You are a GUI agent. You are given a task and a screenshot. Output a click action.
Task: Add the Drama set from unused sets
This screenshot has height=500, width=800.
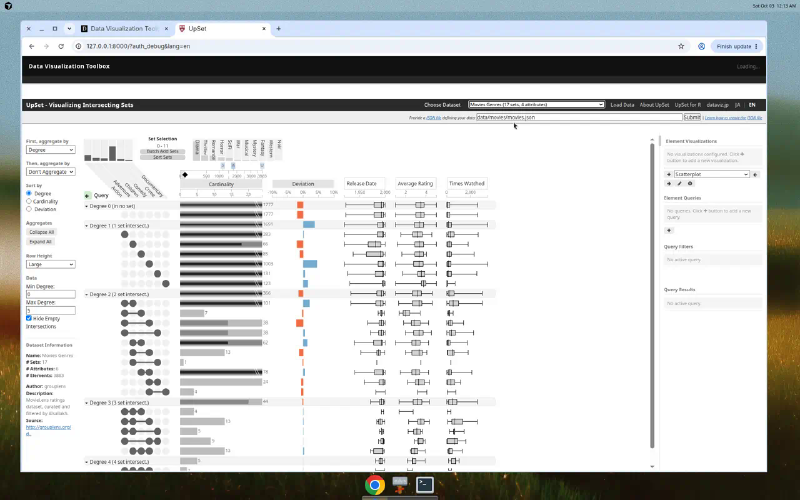pos(196,149)
